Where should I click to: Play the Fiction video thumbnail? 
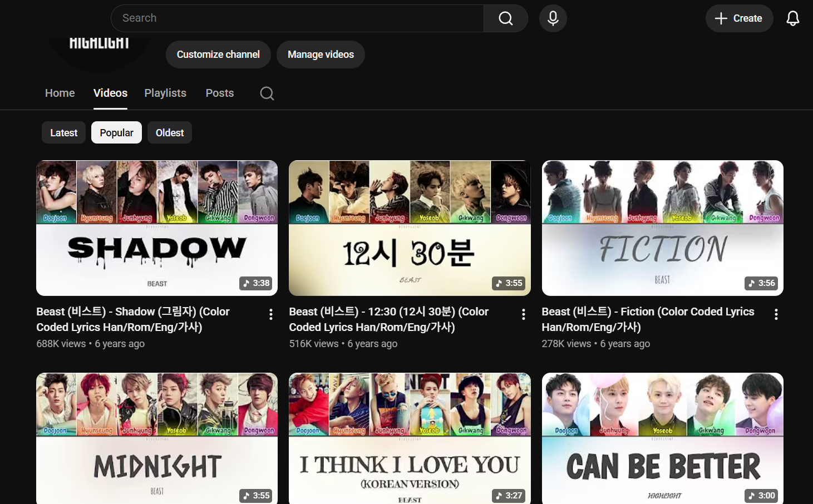pos(663,228)
